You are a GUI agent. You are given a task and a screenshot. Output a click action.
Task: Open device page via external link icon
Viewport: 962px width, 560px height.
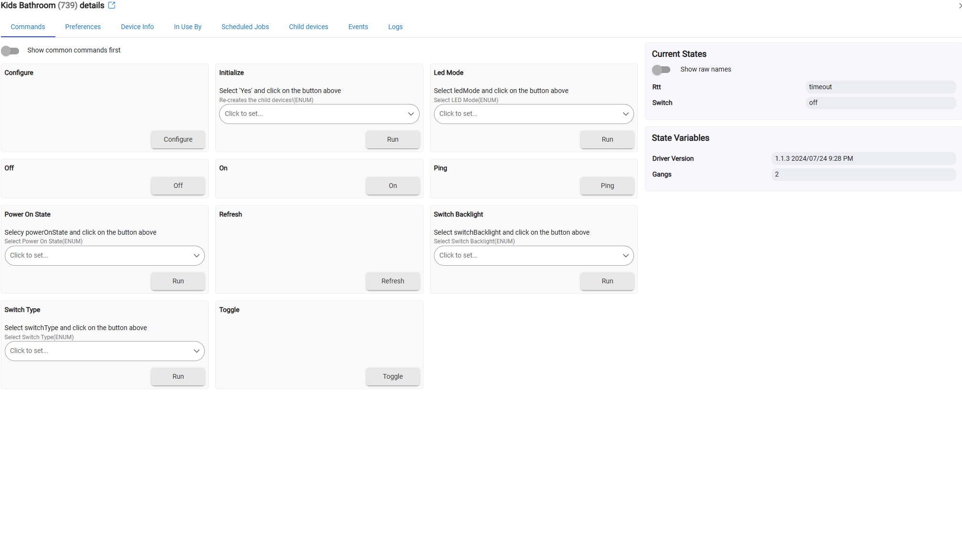[x=112, y=5]
